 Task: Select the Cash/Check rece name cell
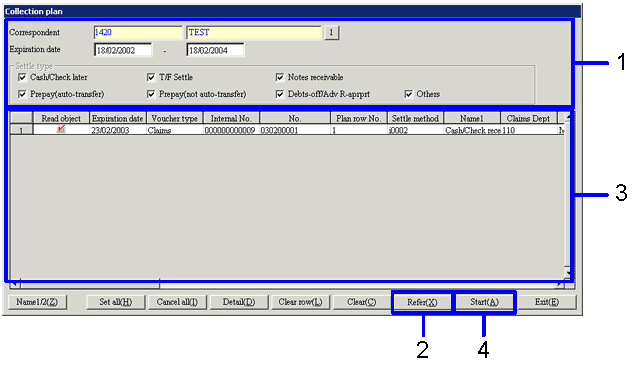(x=472, y=130)
